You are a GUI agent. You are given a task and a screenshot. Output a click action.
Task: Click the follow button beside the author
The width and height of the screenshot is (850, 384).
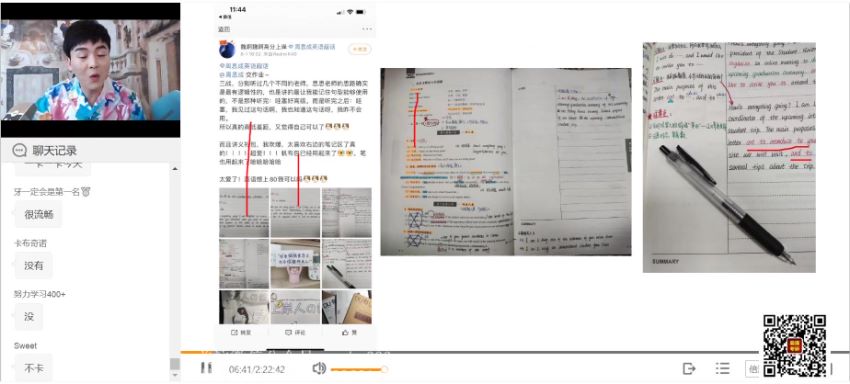pos(359,49)
